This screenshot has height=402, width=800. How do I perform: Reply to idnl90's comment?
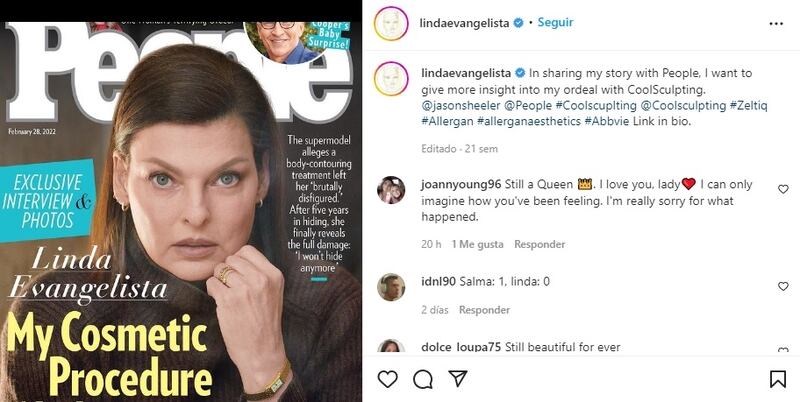tap(484, 310)
